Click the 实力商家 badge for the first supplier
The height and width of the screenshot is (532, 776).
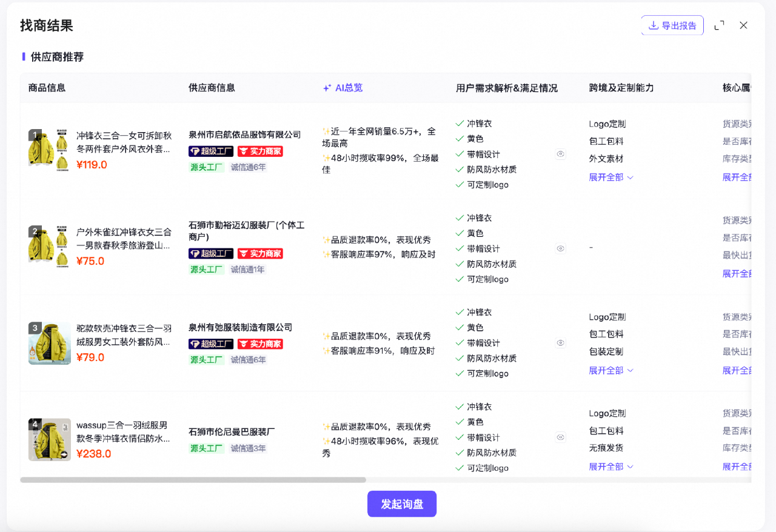(260, 151)
